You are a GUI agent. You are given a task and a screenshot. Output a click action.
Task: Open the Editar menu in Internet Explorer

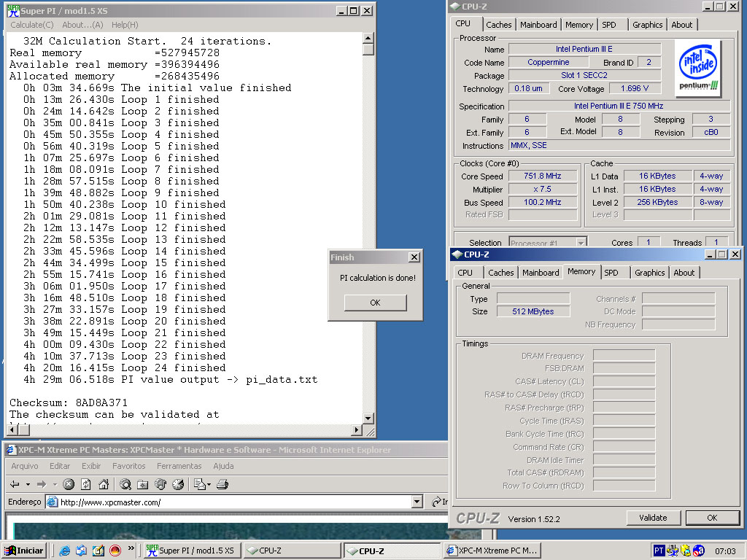[60, 466]
